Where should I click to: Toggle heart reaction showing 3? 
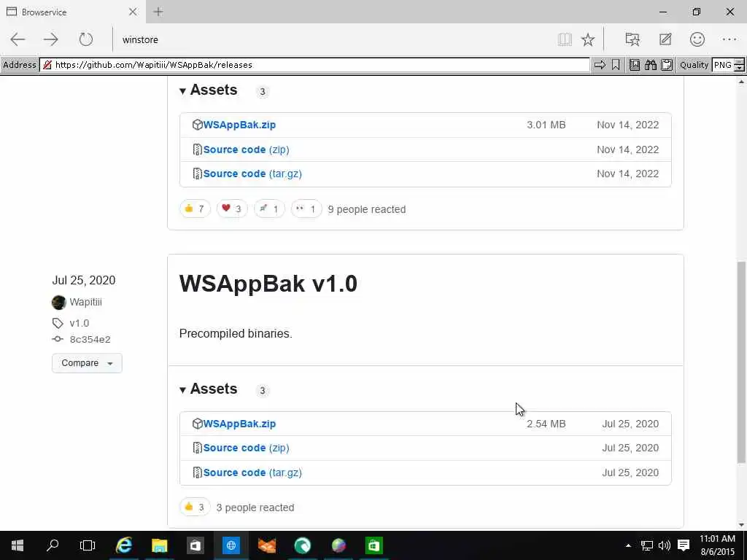(x=232, y=209)
